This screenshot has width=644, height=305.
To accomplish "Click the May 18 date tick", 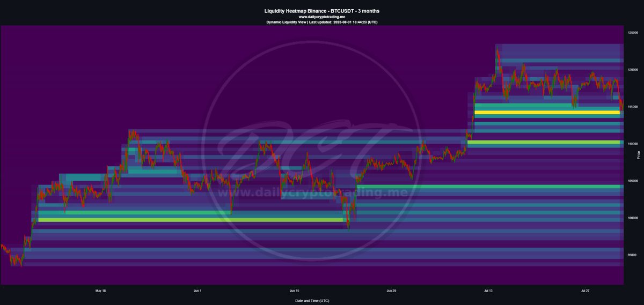I will [x=100, y=291].
